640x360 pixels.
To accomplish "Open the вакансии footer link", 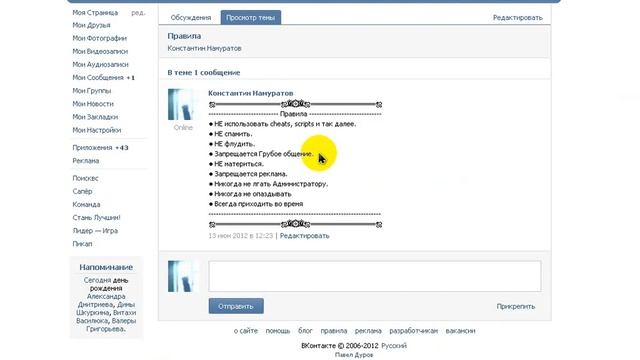I will 460,331.
